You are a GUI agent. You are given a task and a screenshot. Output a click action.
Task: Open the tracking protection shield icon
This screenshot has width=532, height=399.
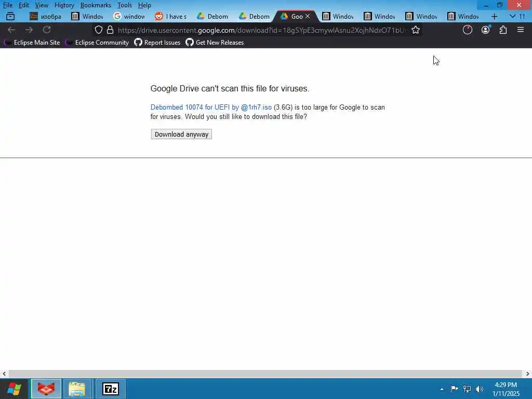[x=98, y=30]
